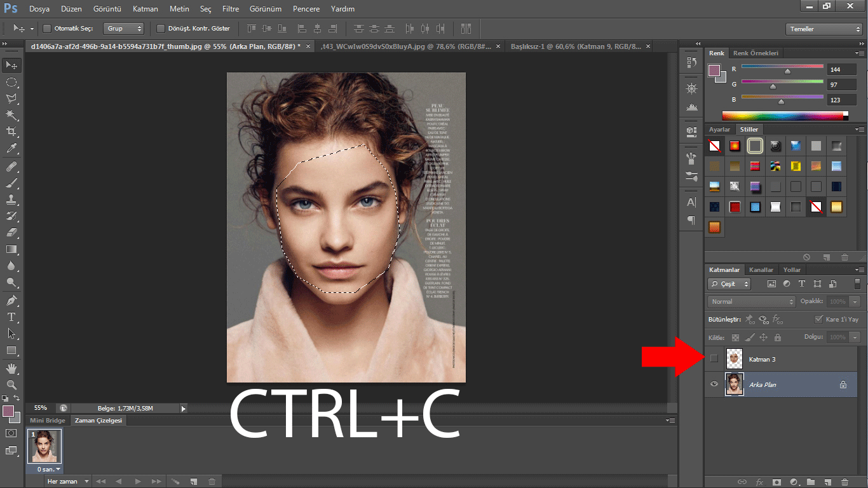
Task: Select the Path Selection tool
Action: [x=11, y=333]
